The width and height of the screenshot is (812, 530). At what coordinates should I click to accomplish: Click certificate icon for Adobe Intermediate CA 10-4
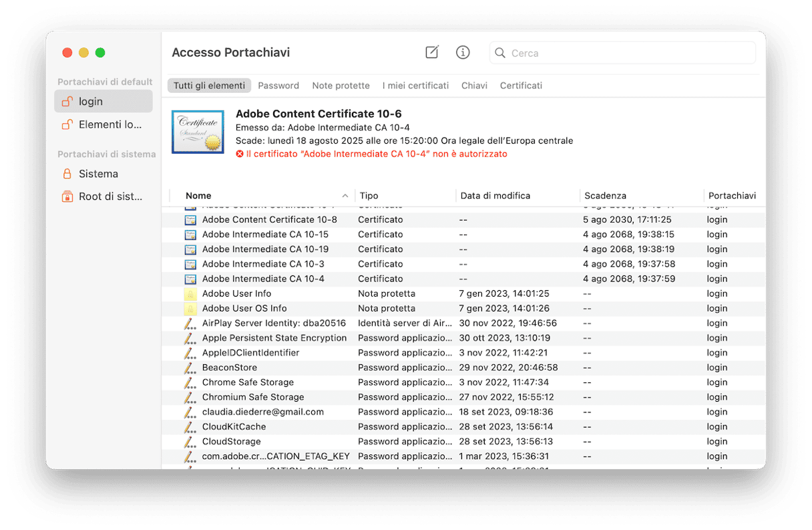[x=190, y=279]
